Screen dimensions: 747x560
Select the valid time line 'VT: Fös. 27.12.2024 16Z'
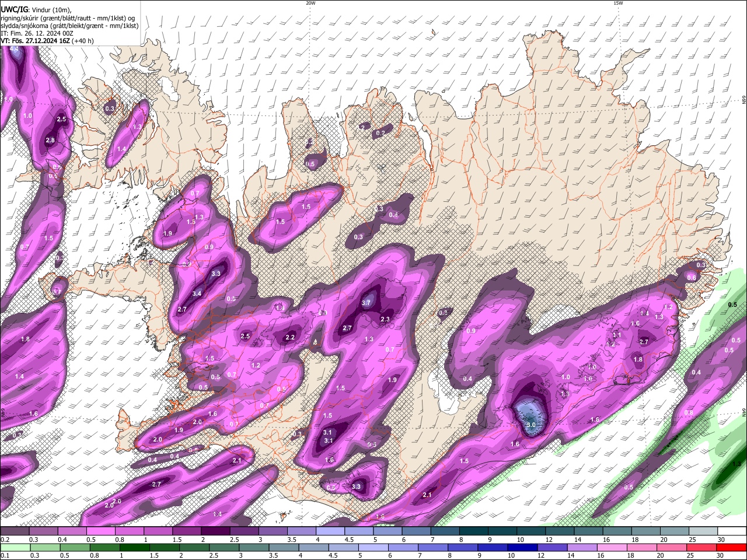click(x=35, y=41)
